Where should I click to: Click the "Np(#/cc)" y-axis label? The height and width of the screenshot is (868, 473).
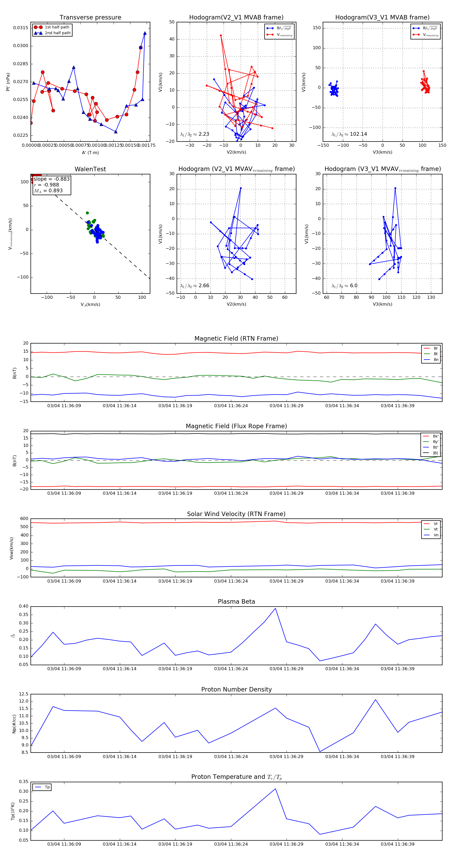pyautogui.click(x=14, y=724)
